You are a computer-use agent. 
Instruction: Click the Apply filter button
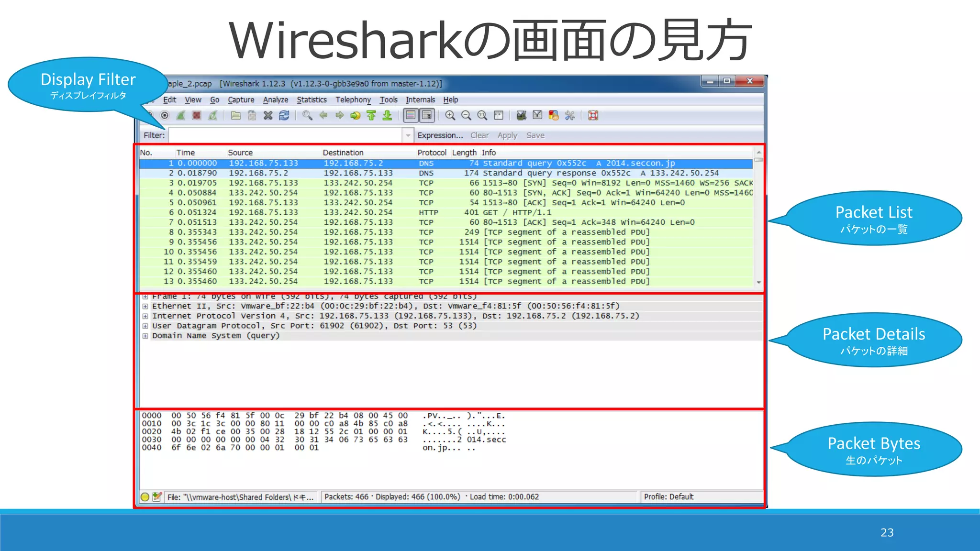[x=507, y=135]
